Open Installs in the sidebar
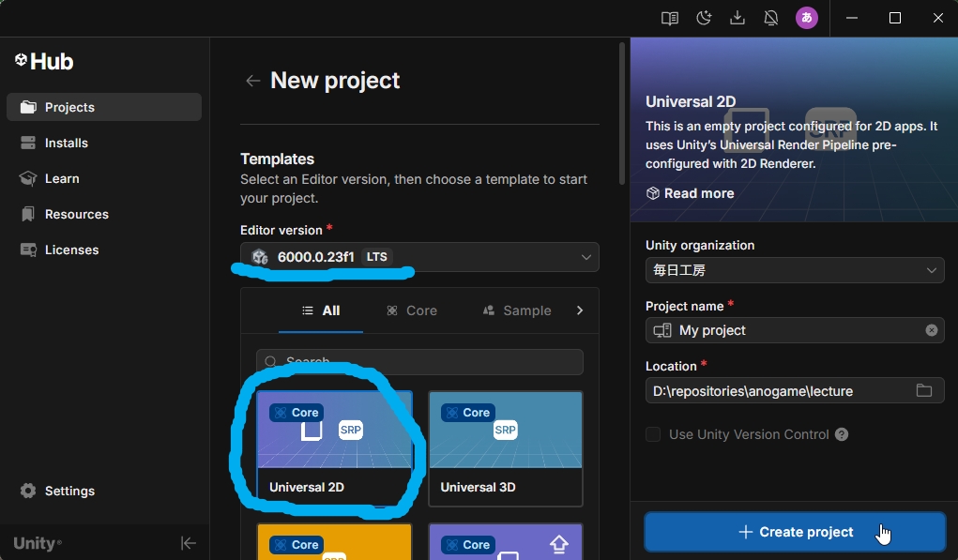 (x=66, y=143)
